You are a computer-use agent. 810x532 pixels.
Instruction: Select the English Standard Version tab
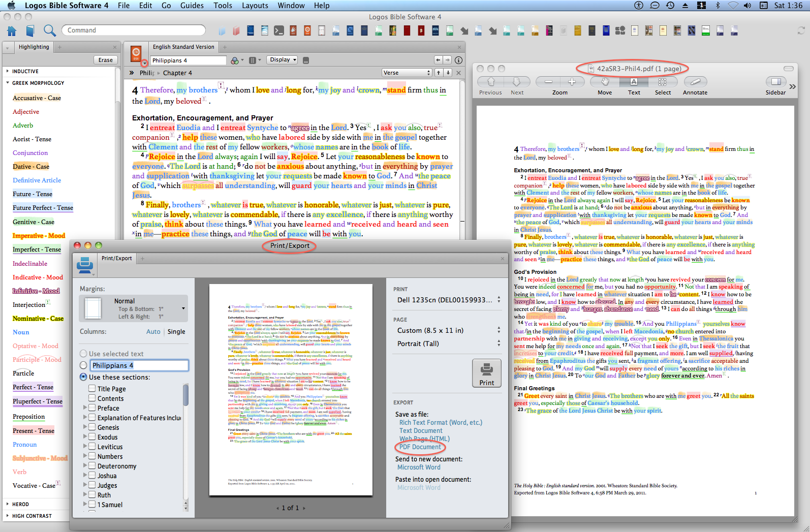tap(183, 47)
